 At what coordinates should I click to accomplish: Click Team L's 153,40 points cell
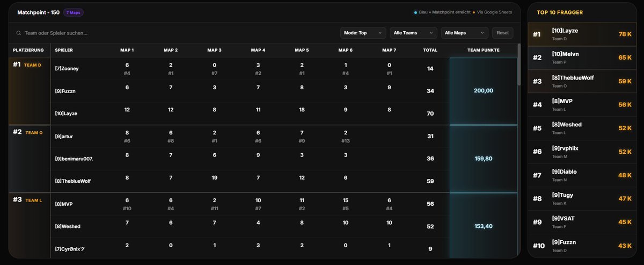click(483, 226)
